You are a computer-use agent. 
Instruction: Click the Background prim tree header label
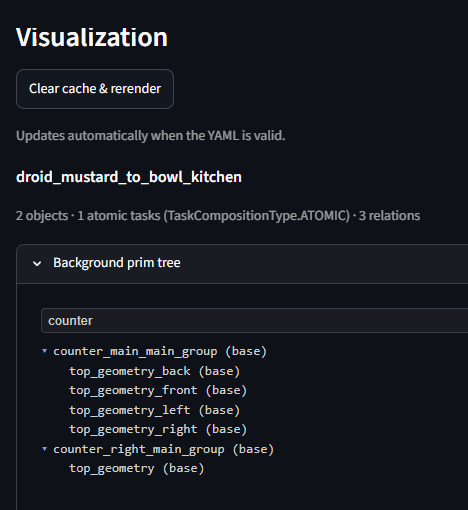pyautogui.click(x=117, y=263)
